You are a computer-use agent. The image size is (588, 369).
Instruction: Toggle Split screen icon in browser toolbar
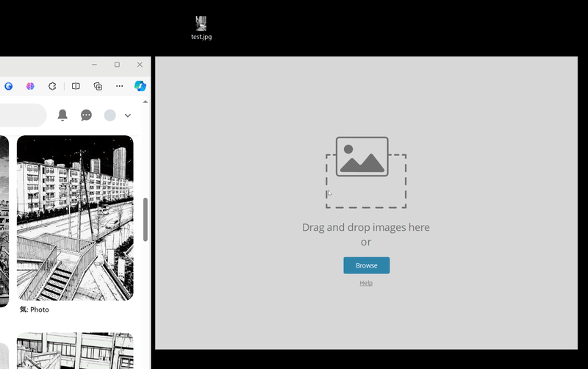[x=76, y=86]
